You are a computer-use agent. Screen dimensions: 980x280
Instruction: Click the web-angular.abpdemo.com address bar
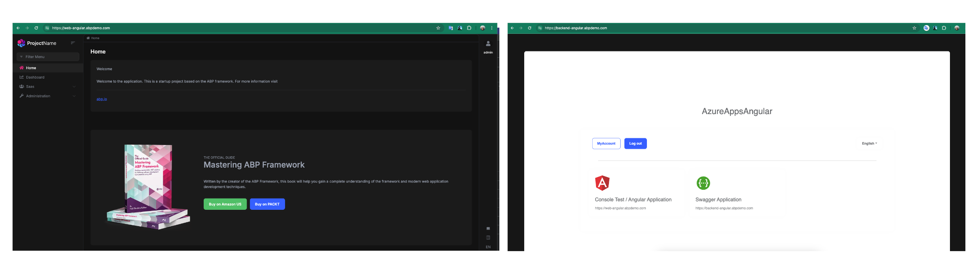click(242, 28)
